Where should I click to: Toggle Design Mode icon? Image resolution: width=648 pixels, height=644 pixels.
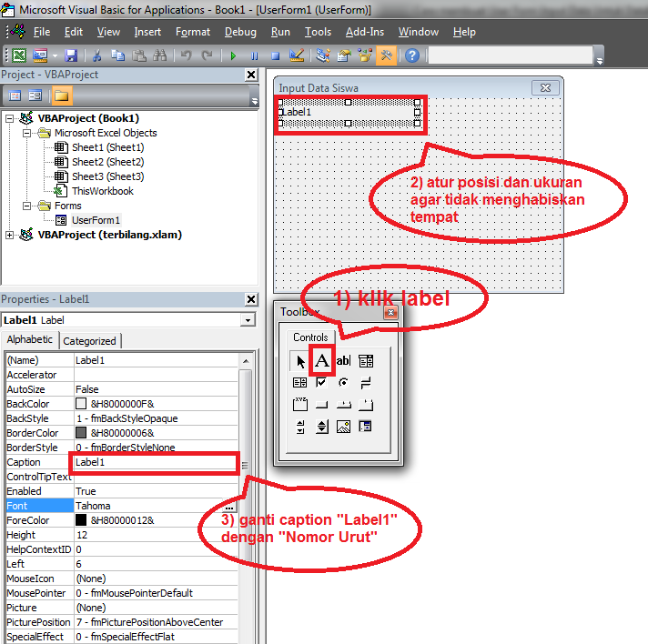[297, 55]
